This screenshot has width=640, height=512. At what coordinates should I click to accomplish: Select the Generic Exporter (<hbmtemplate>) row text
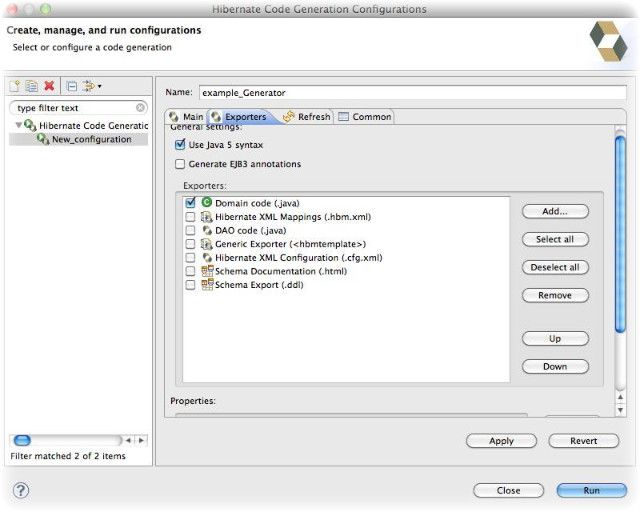(x=290, y=244)
